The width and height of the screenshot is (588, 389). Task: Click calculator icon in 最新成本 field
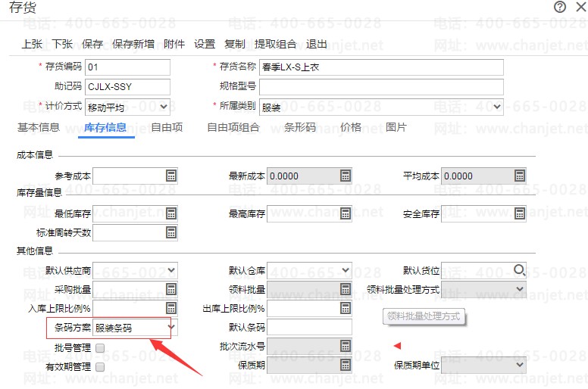click(x=346, y=176)
